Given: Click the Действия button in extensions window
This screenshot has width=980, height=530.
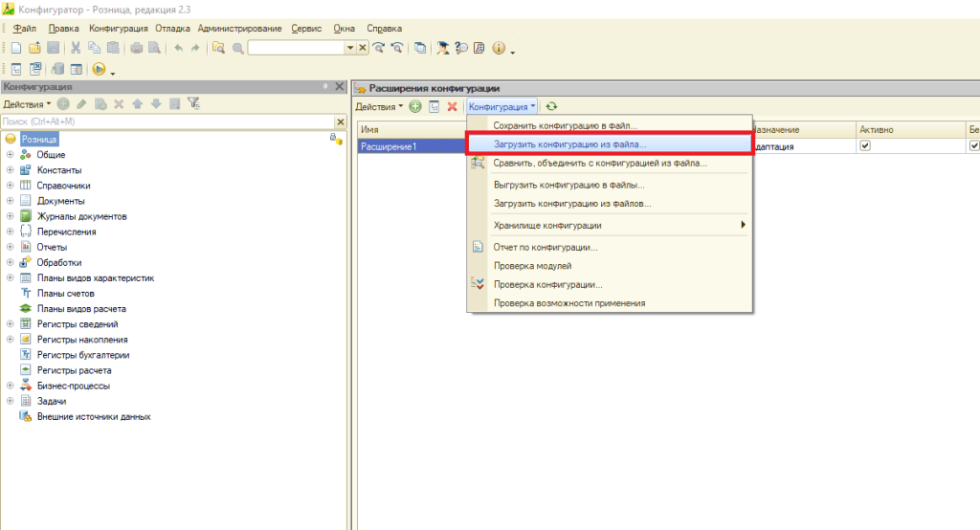Looking at the screenshot, I should 379,106.
